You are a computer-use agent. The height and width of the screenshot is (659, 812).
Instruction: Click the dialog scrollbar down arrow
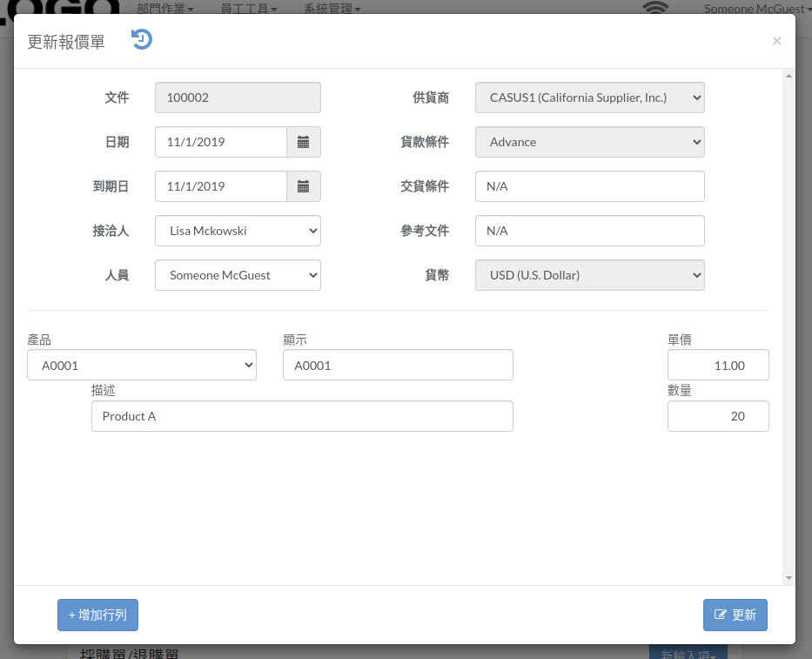789,578
